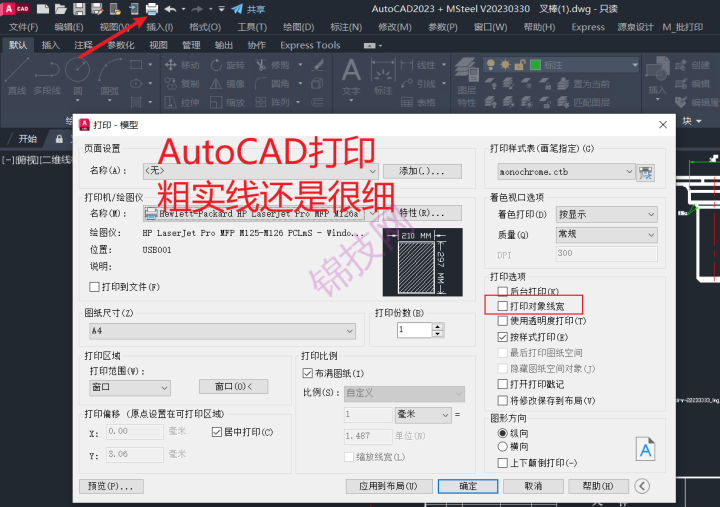
Task: Click the 打印份数 copies input field
Action: tap(415, 330)
